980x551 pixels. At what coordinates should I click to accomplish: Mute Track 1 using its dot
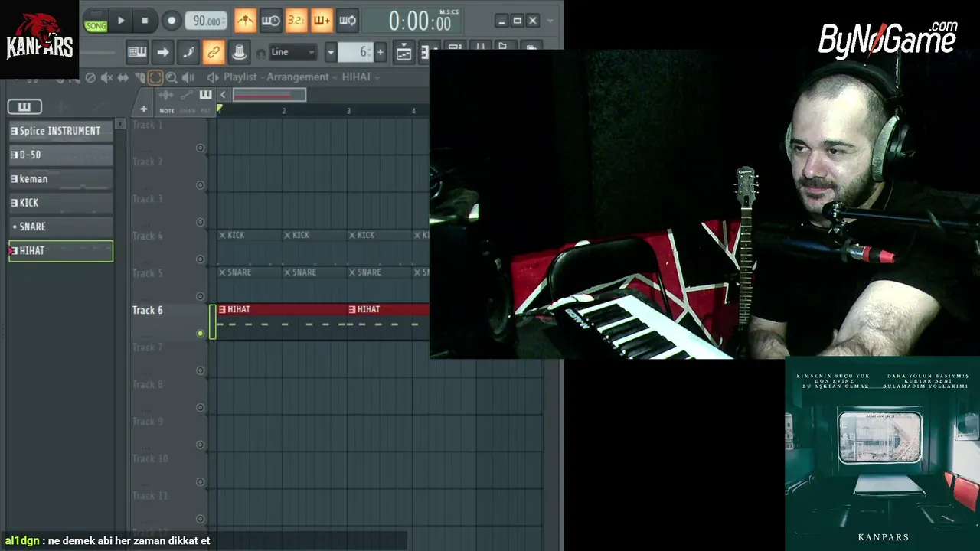coord(201,148)
